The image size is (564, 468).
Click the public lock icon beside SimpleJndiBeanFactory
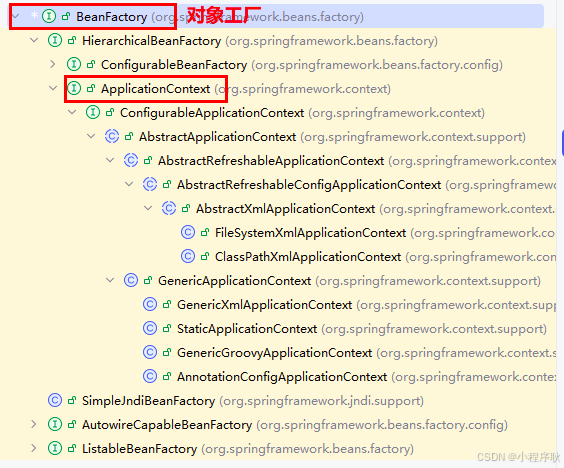(72, 400)
